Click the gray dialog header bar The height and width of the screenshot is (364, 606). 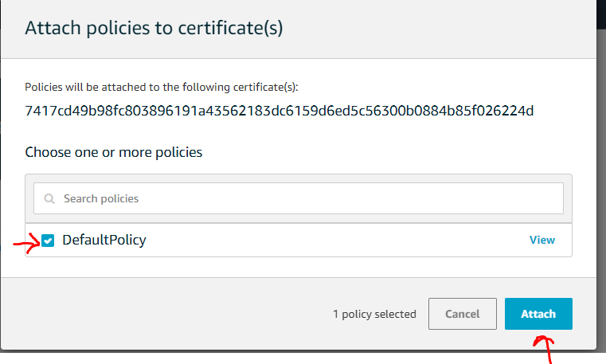point(438,29)
